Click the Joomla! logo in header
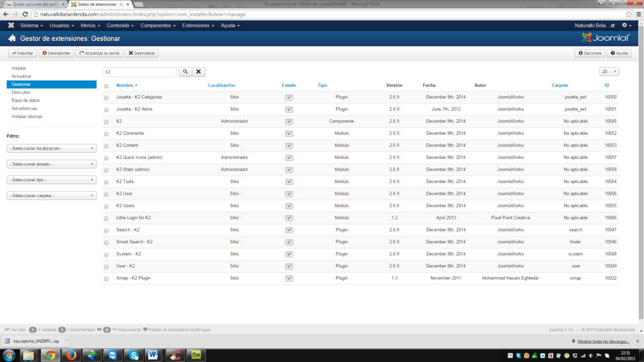Viewport: 644px width, 362px height. (x=605, y=38)
